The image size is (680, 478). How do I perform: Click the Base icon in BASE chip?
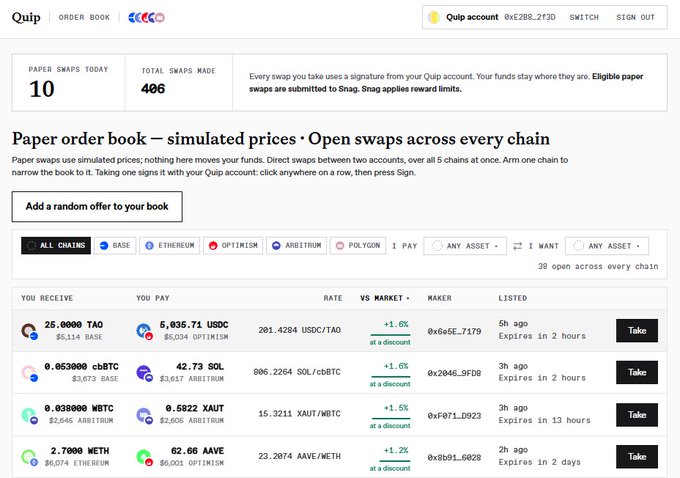click(104, 246)
